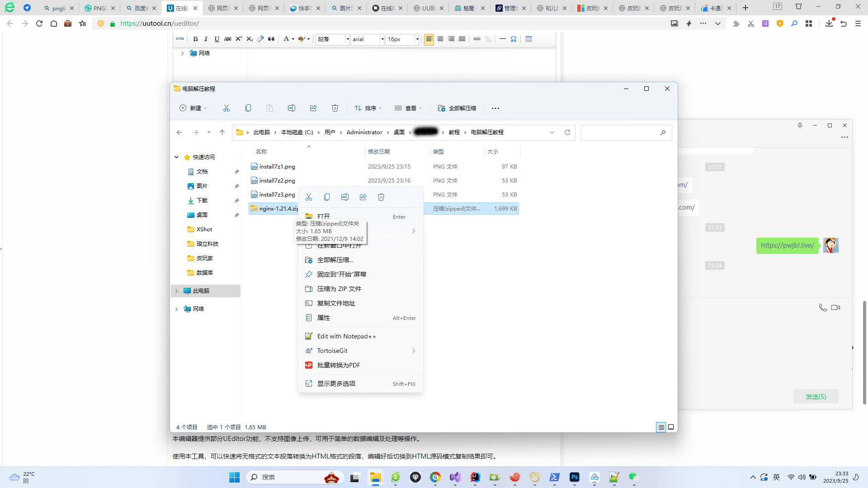The image size is (868, 488).
Task: Open the TortoiseGit submenu
Action: [361, 351]
